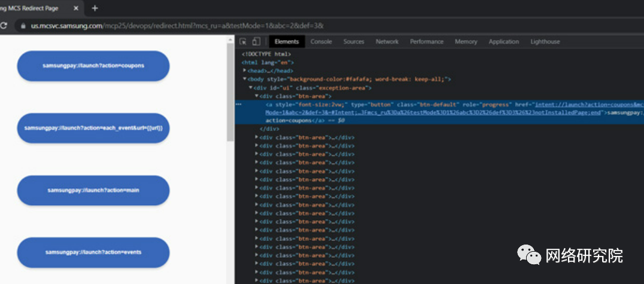Select the MCS Redirect Page browser tab
The width and height of the screenshot is (644, 284).
(x=41, y=8)
